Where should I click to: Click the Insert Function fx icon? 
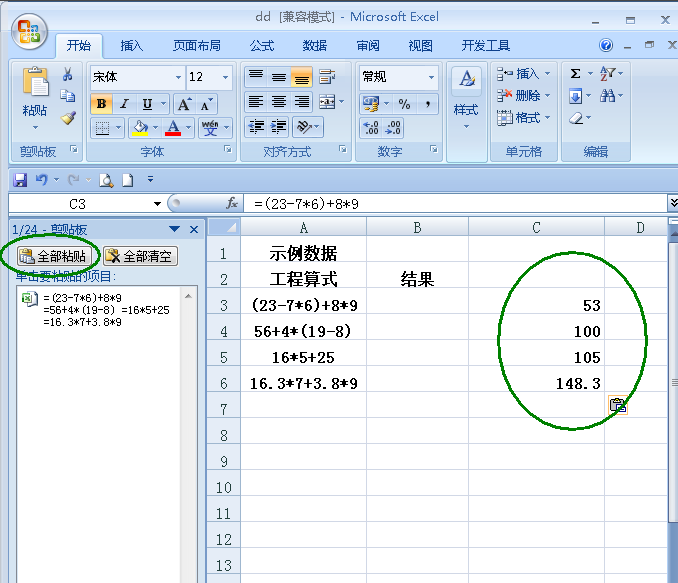[x=232, y=203]
